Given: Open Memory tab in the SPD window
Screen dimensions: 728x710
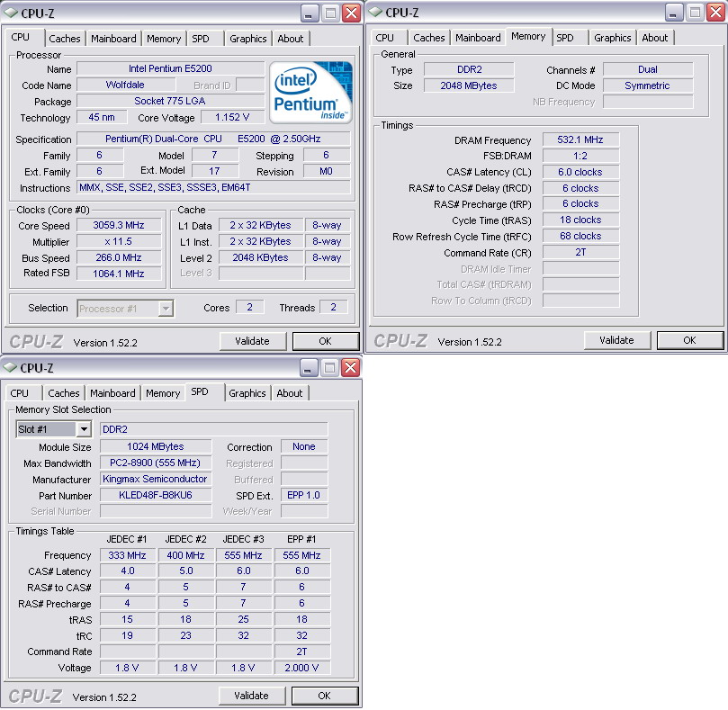Looking at the screenshot, I should point(163,393).
